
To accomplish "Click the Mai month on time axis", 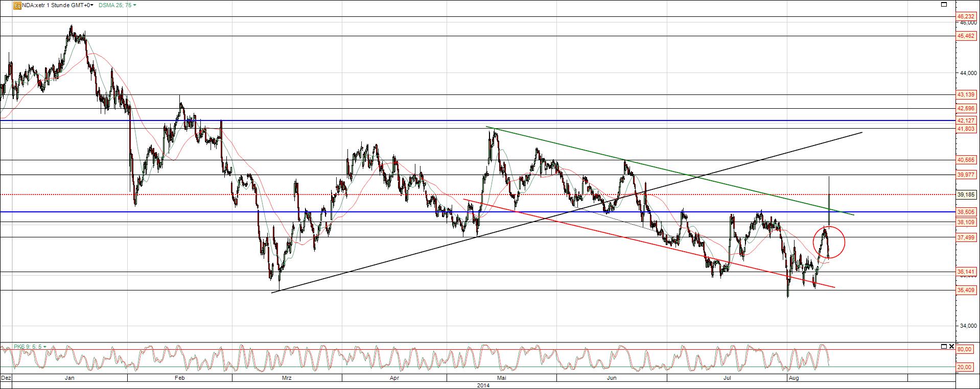I will [x=501, y=378].
